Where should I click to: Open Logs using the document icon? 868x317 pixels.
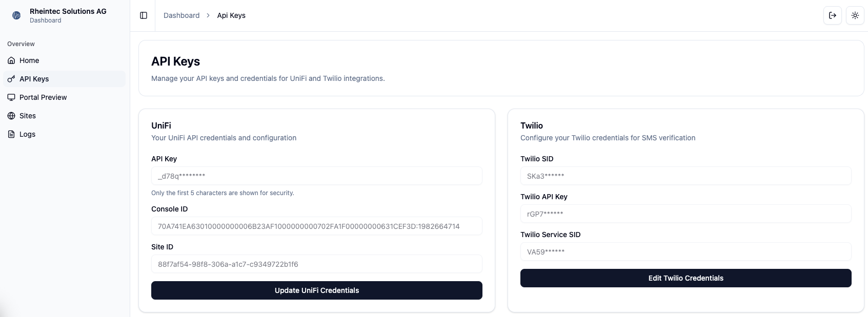(11, 134)
